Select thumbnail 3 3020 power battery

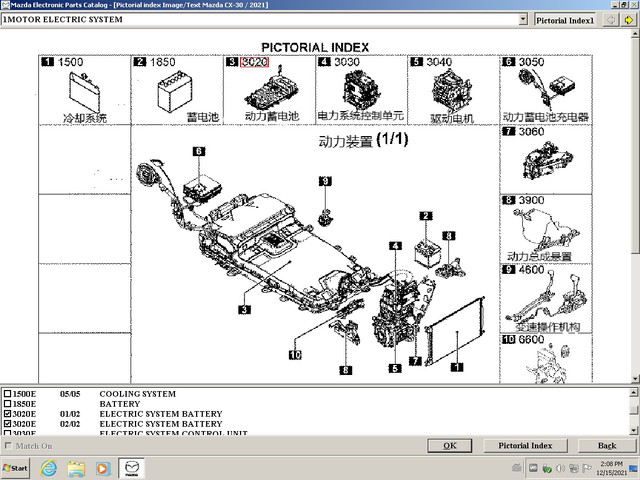coord(269,90)
